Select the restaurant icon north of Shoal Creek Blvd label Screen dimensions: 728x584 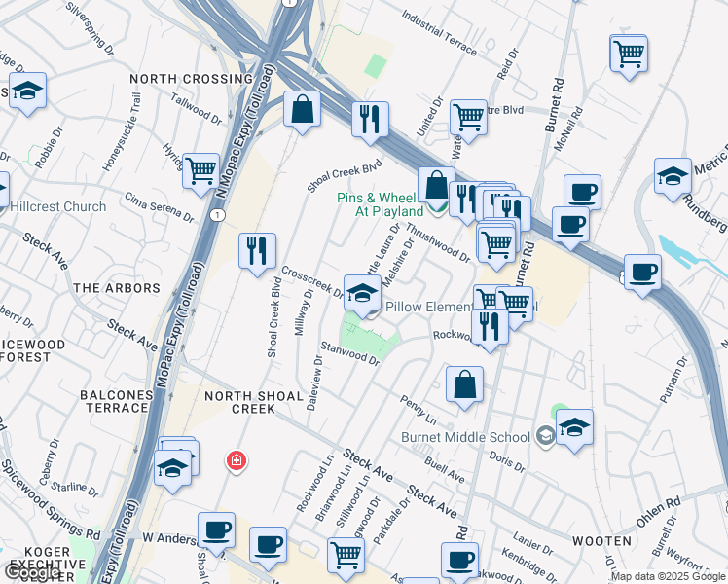click(x=370, y=120)
